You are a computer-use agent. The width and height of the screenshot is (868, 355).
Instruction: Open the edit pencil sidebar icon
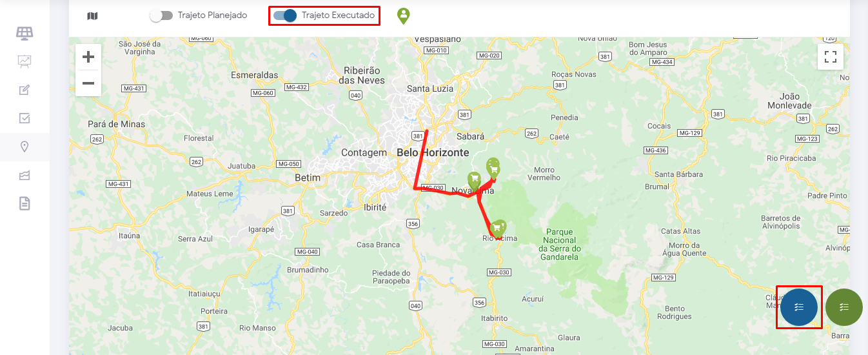[25, 90]
